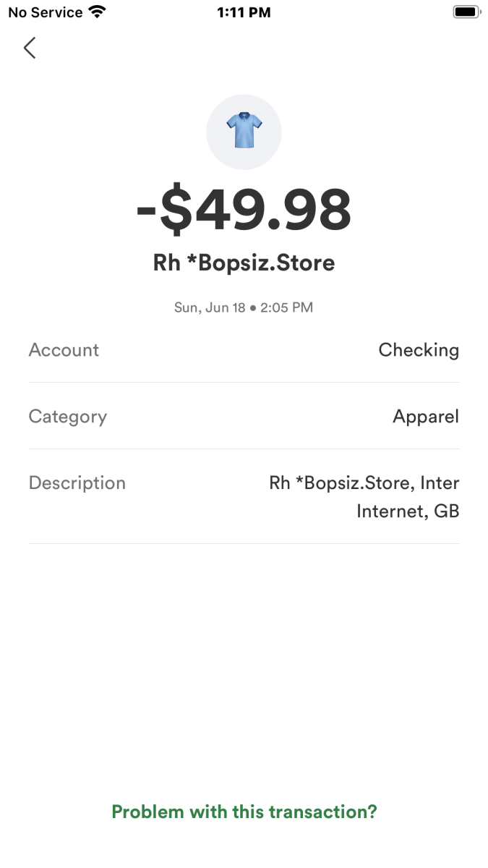This screenshot has width=488, height=868.
Task: Change the Apparel category value
Action: (x=425, y=417)
